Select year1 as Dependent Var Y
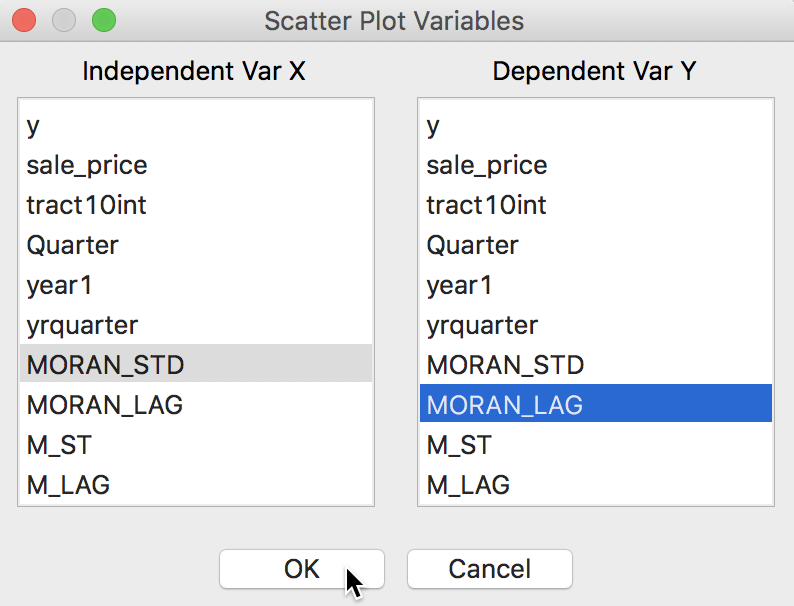 [596, 286]
